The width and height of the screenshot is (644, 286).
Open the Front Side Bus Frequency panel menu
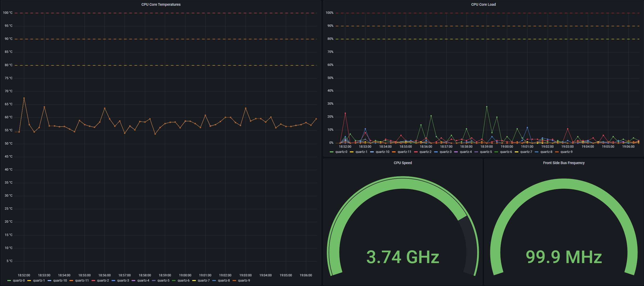(x=564, y=163)
